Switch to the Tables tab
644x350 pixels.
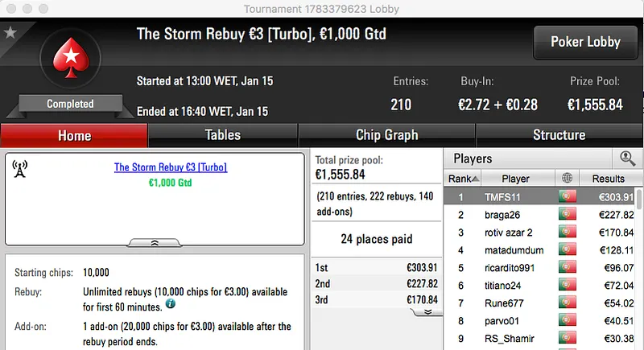tap(223, 135)
